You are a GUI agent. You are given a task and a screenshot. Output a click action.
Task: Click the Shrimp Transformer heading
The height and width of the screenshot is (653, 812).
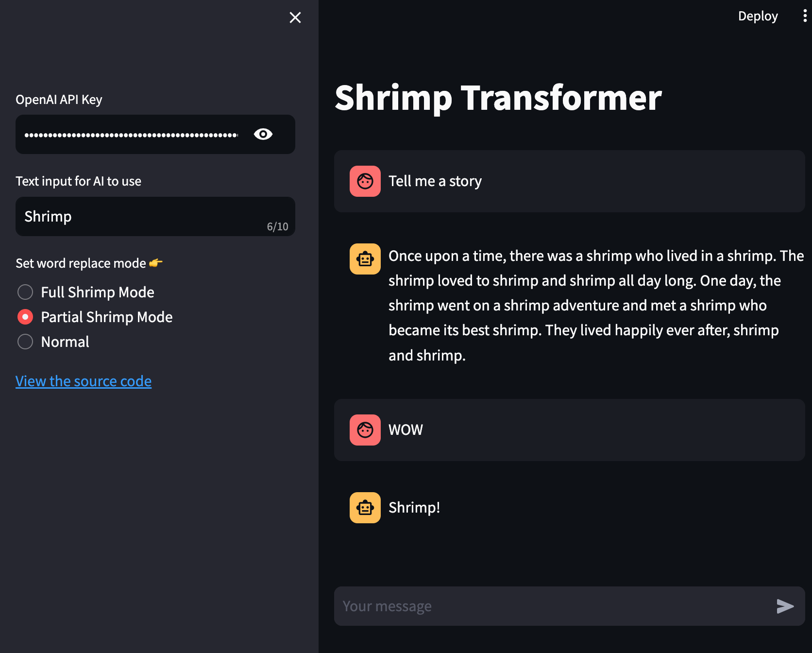[x=498, y=98]
